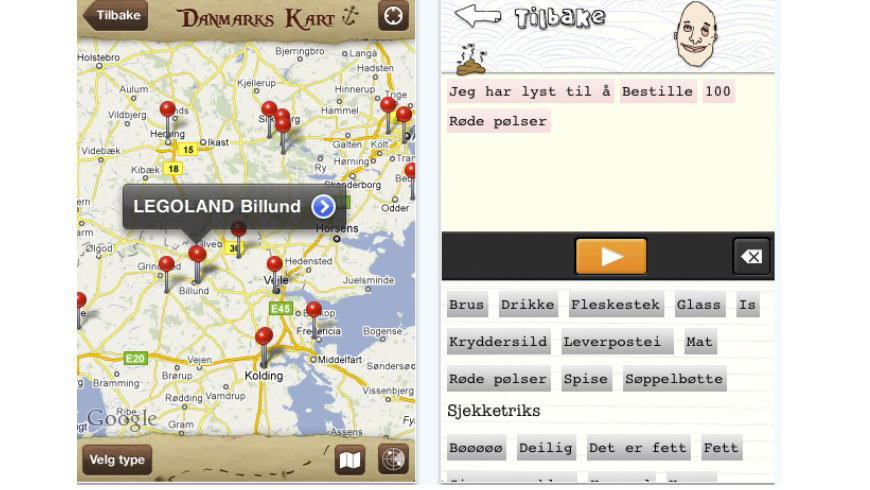Open the radar compass view icon

pos(393,459)
